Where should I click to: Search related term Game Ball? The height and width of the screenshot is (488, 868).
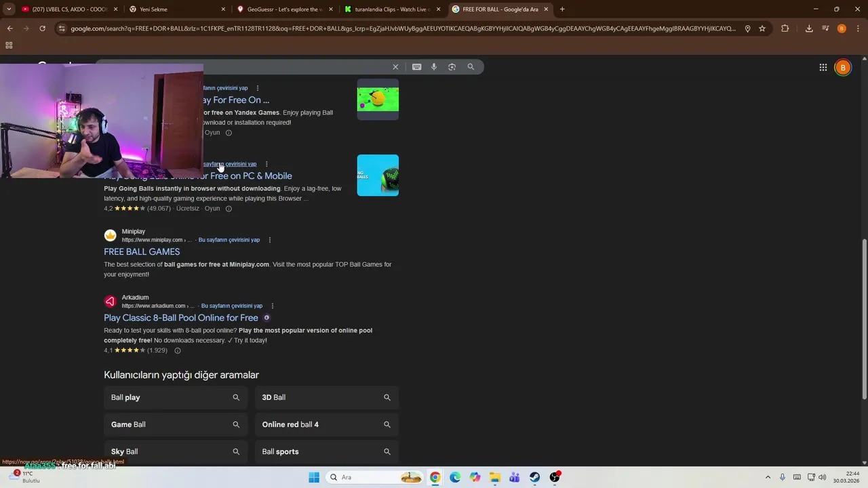(x=176, y=424)
